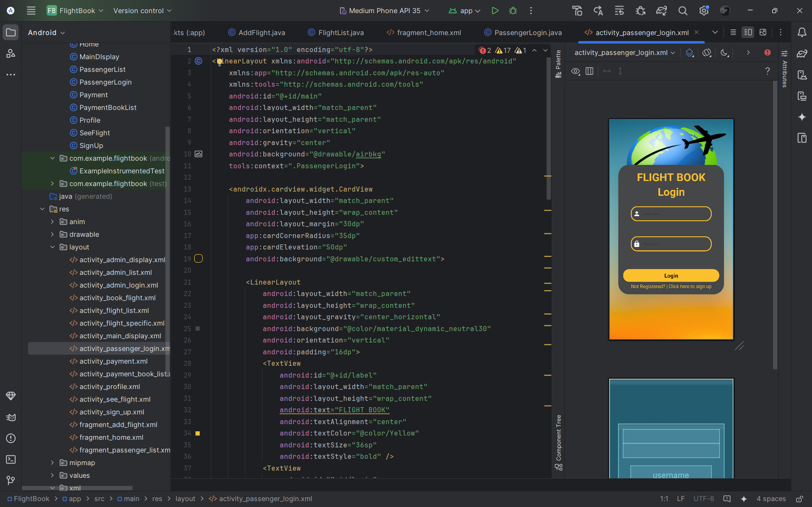Open the Logcat tool window
This screenshot has width=812, height=507.
point(11,417)
